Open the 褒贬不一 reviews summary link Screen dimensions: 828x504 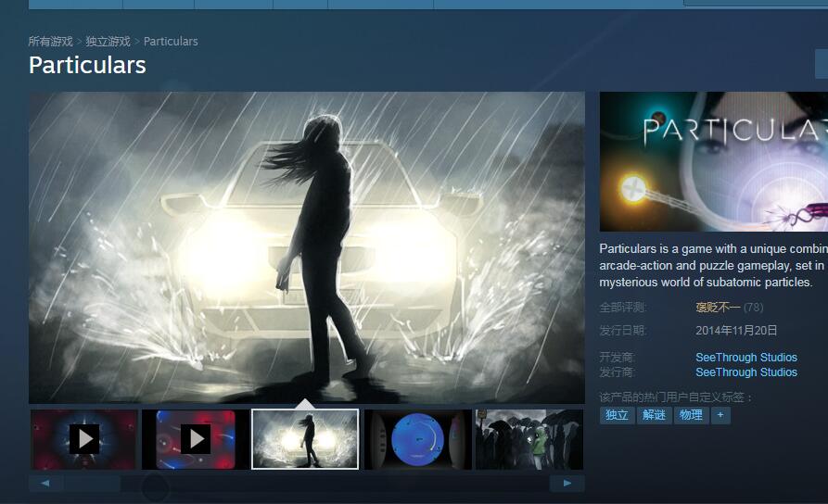point(718,308)
